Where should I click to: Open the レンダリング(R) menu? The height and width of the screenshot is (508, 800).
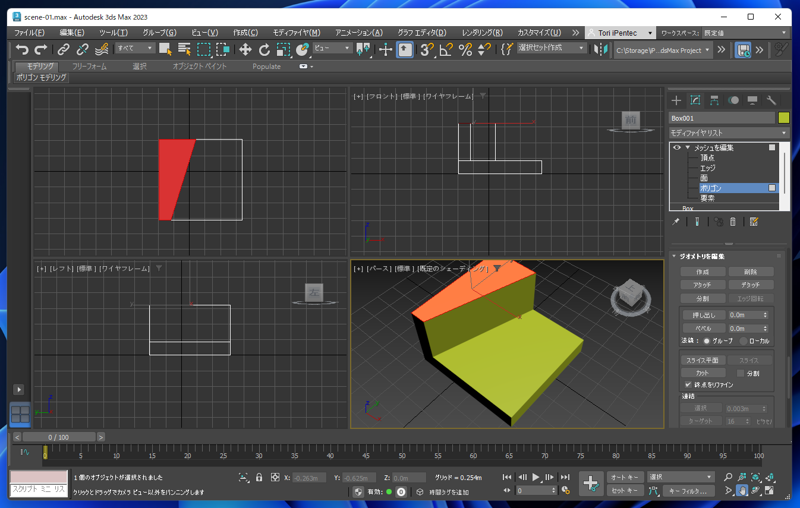point(482,33)
